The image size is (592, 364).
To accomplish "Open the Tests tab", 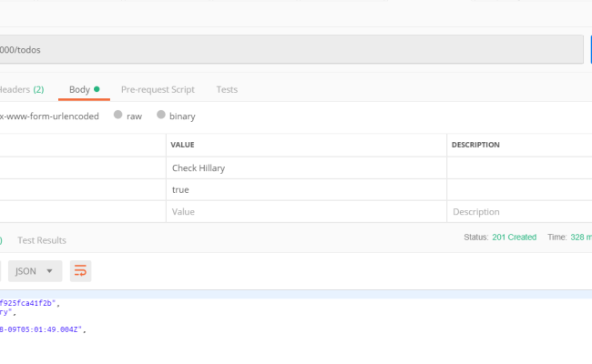I will pyautogui.click(x=227, y=89).
